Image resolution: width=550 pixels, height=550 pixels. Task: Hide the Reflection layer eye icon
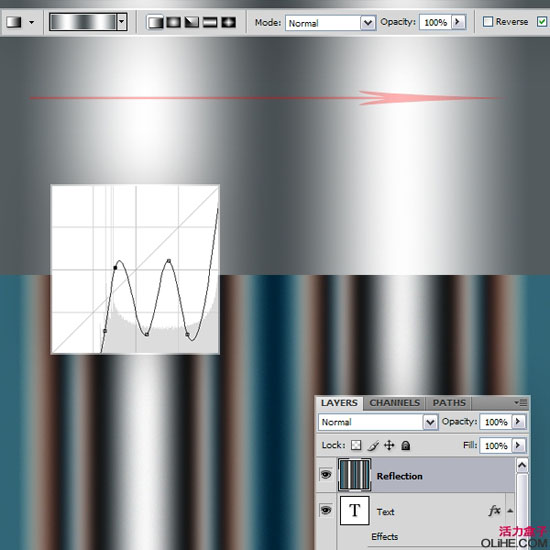point(326,475)
